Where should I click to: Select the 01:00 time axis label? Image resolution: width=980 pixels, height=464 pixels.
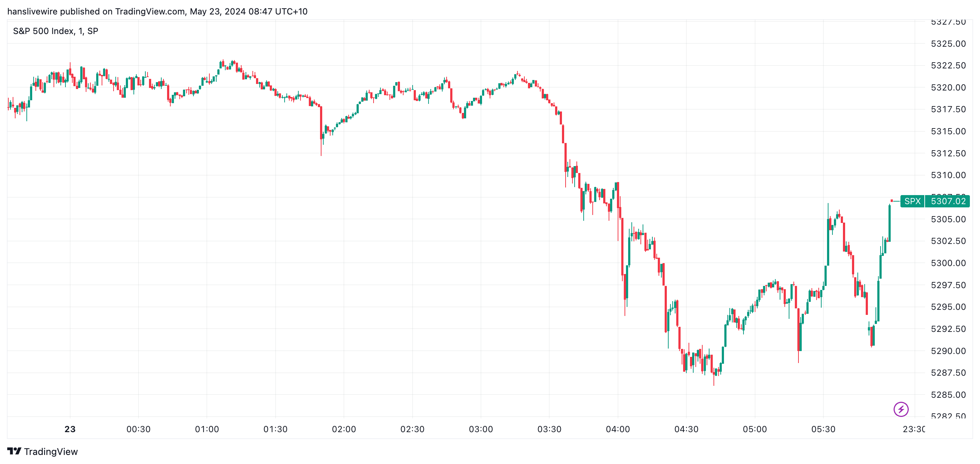(x=207, y=429)
